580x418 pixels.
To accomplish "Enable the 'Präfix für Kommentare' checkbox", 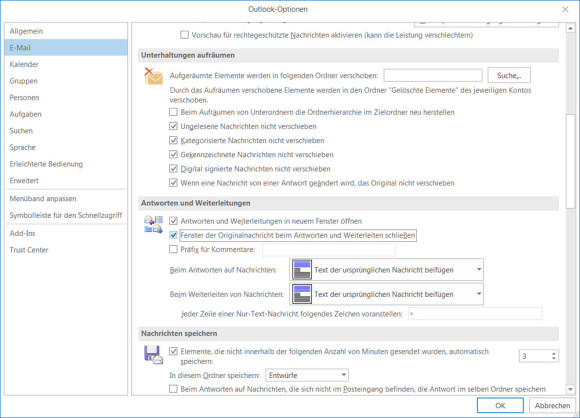I will (x=173, y=249).
